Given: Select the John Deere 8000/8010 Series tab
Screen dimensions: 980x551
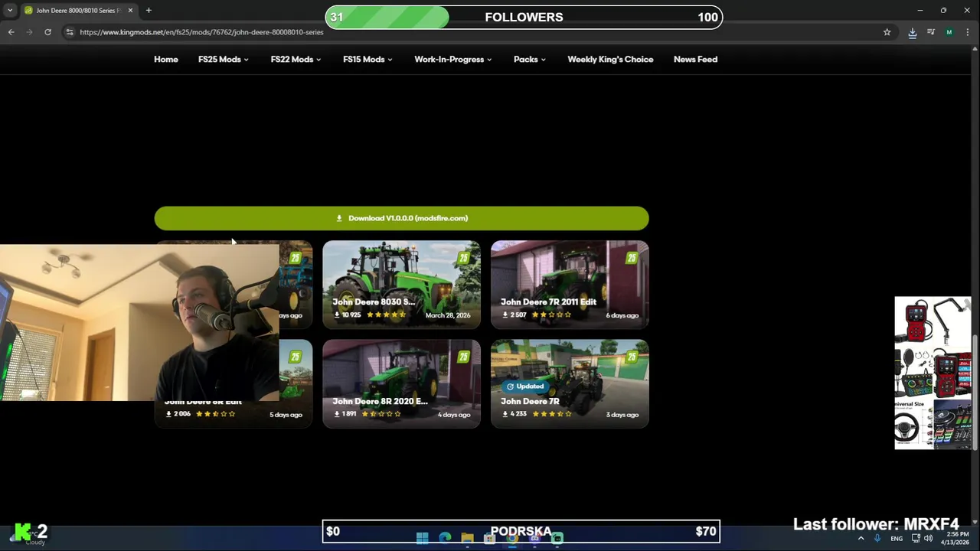Looking at the screenshot, I should point(78,11).
